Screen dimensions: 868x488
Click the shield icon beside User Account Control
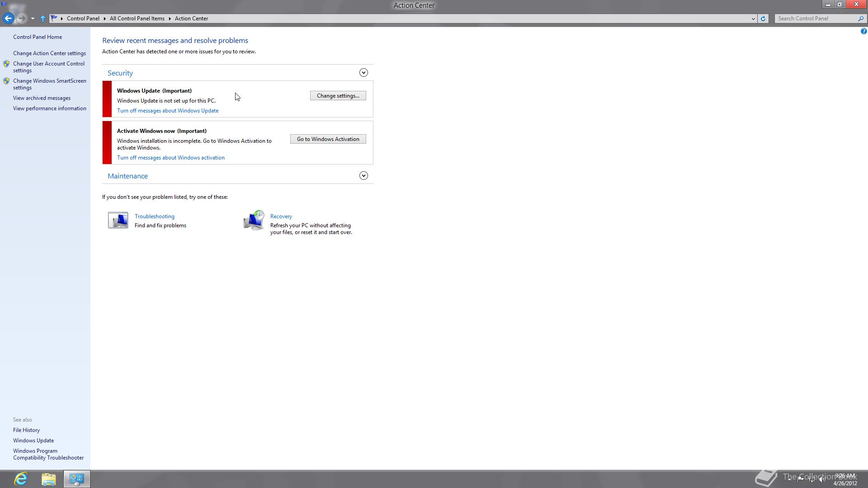point(6,64)
